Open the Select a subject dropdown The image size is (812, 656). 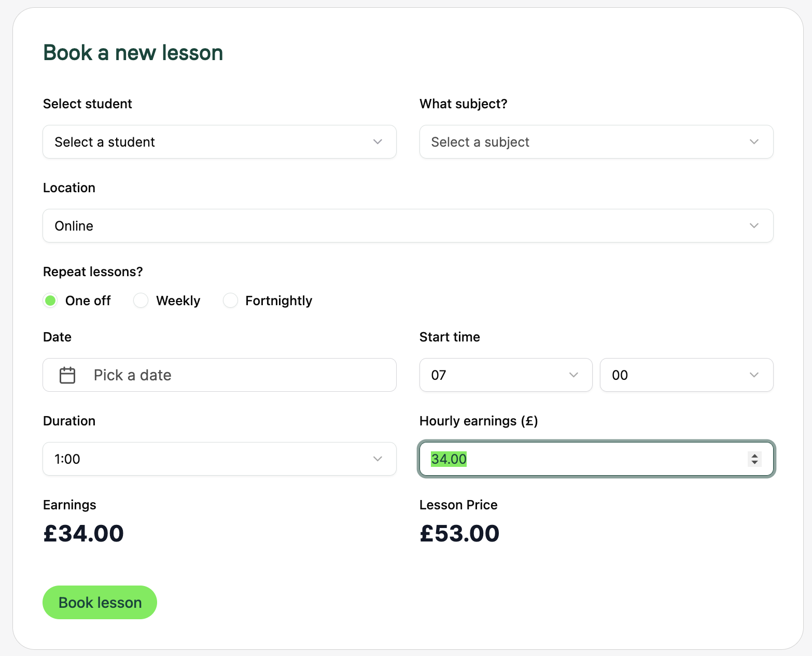coord(596,142)
